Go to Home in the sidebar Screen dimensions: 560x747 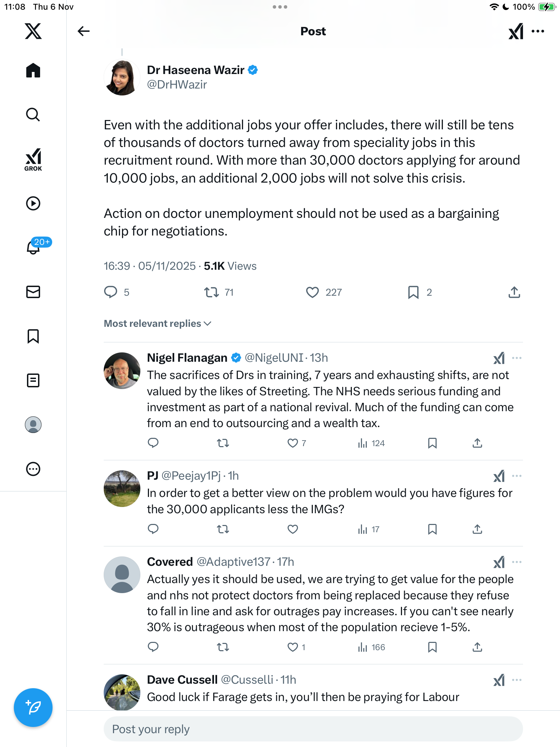coord(33,71)
